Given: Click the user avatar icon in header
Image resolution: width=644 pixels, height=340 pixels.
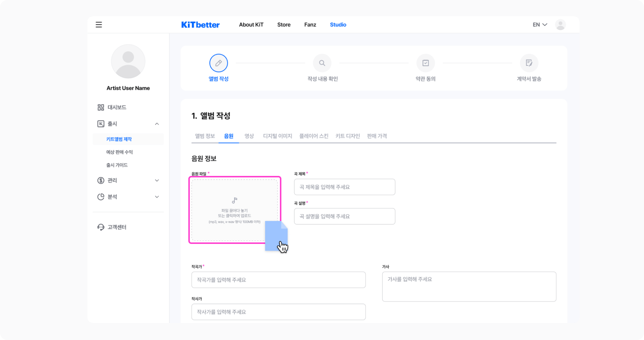Looking at the screenshot, I should tap(560, 25).
